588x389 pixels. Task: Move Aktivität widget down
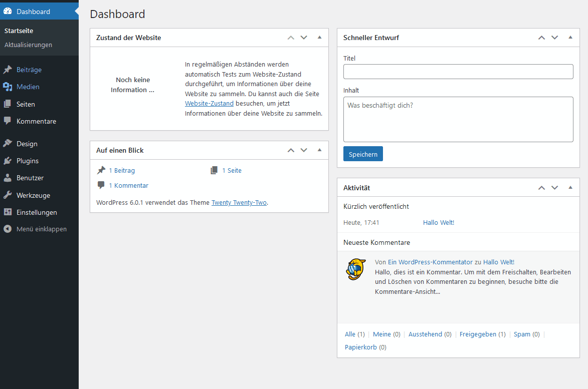[x=554, y=188]
